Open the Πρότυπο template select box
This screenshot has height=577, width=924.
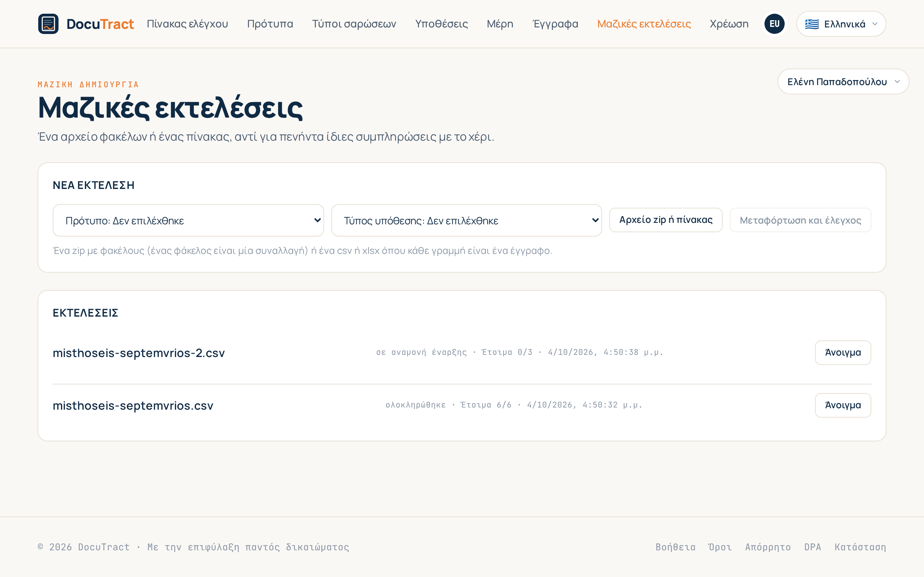click(188, 220)
